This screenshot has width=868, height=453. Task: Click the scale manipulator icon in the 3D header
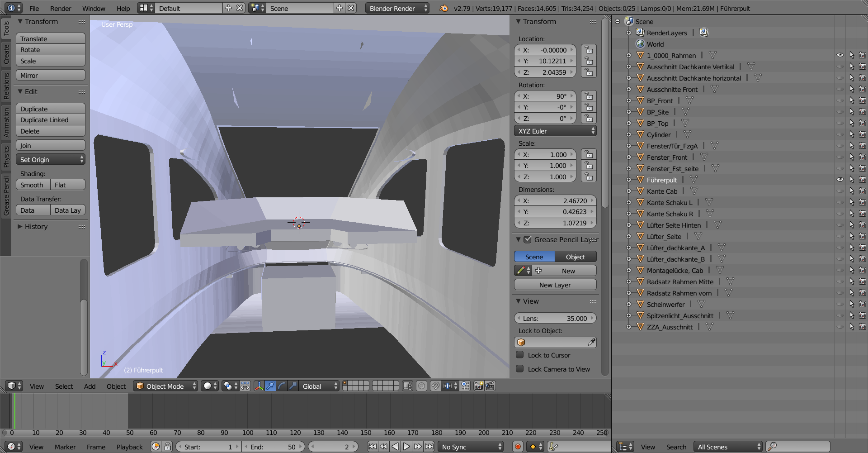(293, 386)
